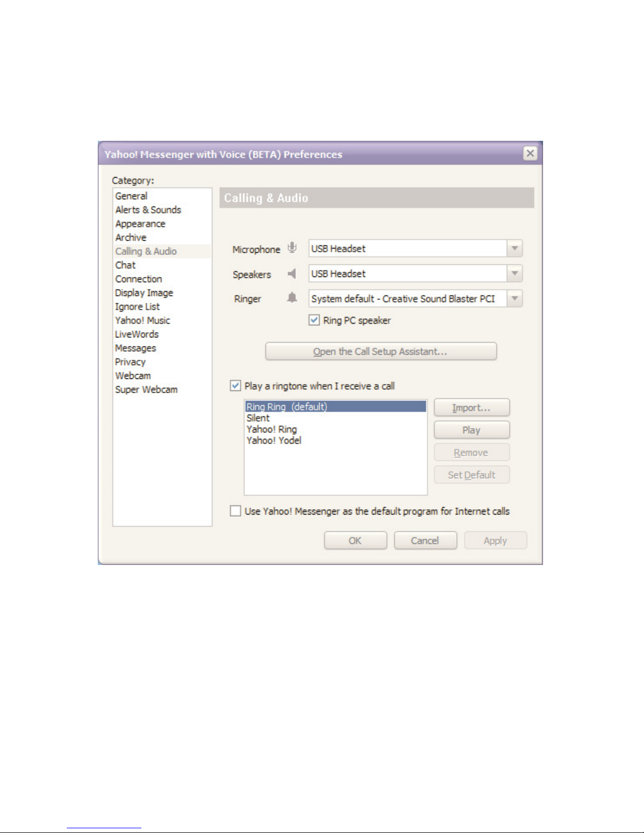Enable Yahoo! Messenger as default for Internet calls

pyautogui.click(x=236, y=511)
